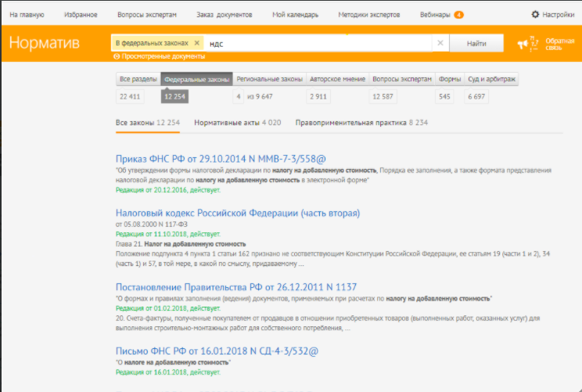582x392 pixels.
Task: Open Просмотренные документы clock icon
Action: tap(117, 56)
